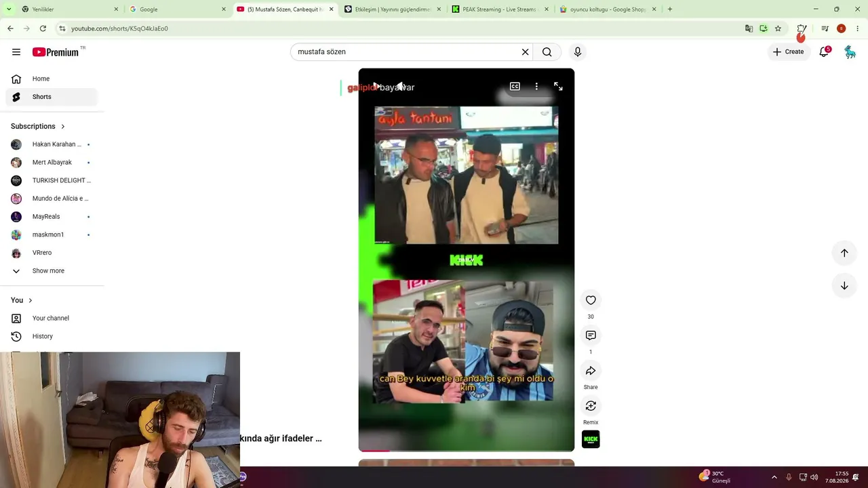View site information for youtube.com
This screenshot has height=488, width=868.
[x=62, y=28]
